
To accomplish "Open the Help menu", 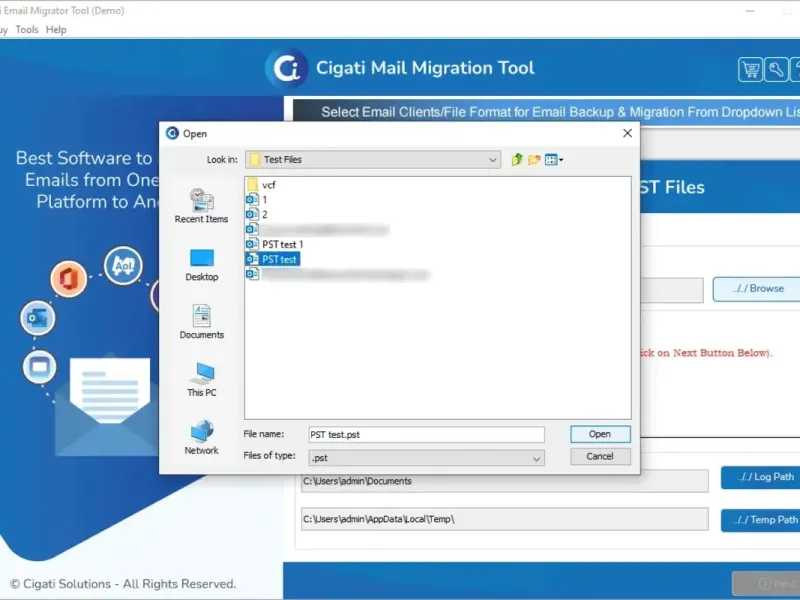I will tap(56, 30).
